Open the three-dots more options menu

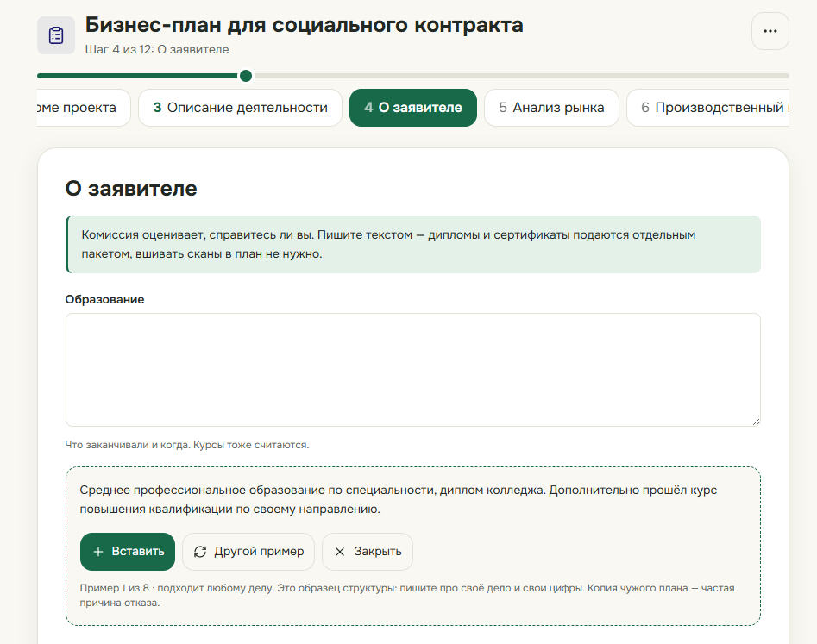(770, 31)
